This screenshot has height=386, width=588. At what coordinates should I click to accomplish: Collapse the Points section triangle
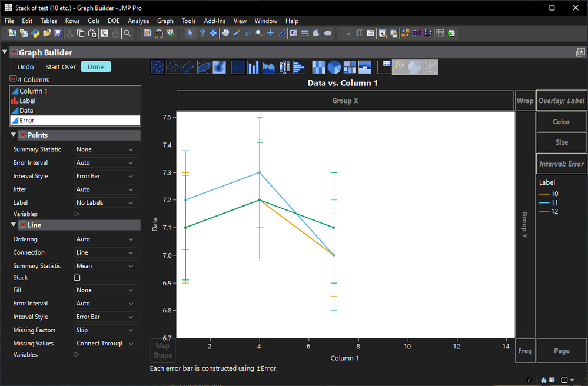14,135
